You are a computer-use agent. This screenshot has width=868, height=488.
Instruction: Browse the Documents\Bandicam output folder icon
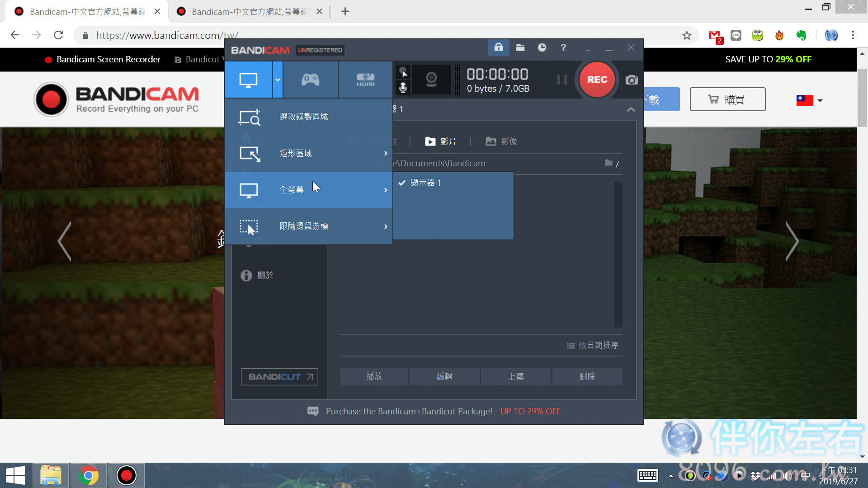click(609, 163)
